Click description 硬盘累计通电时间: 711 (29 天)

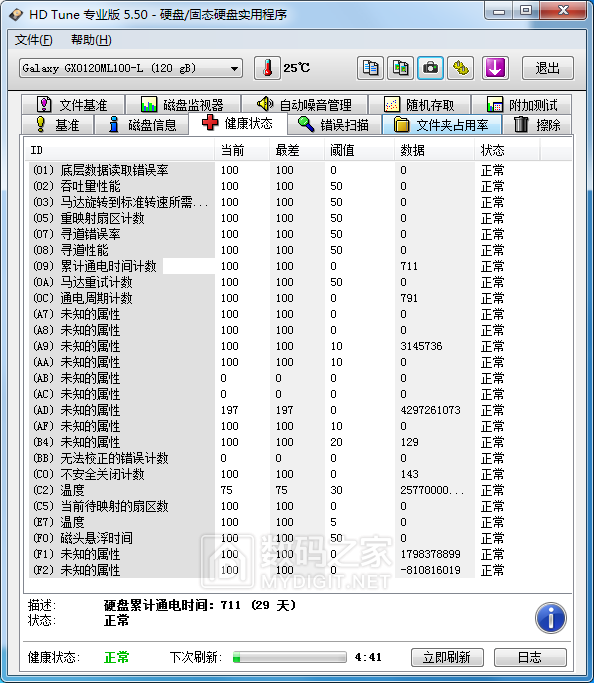[200, 605]
